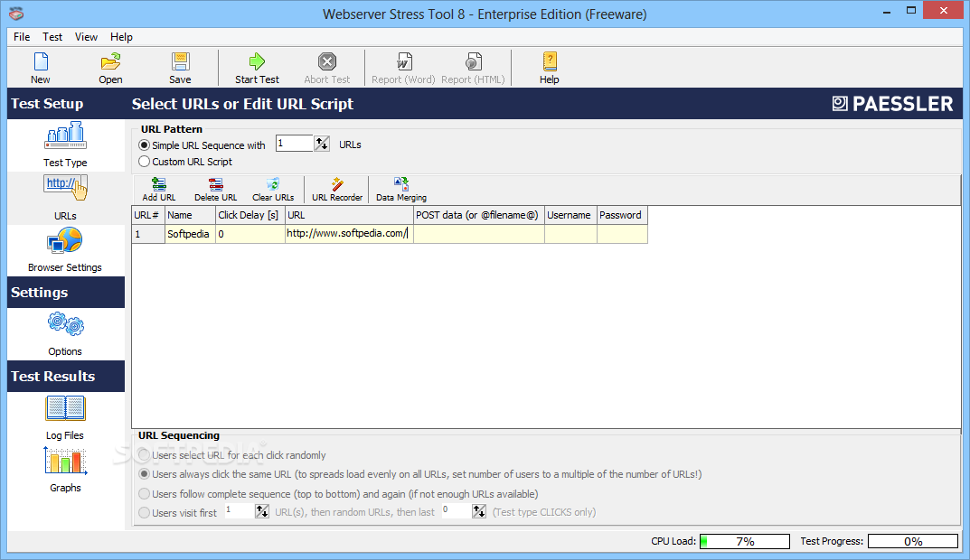This screenshot has height=560, width=970.
Task: Maximize the Webserver Stress Tool window
Action: tap(910, 11)
